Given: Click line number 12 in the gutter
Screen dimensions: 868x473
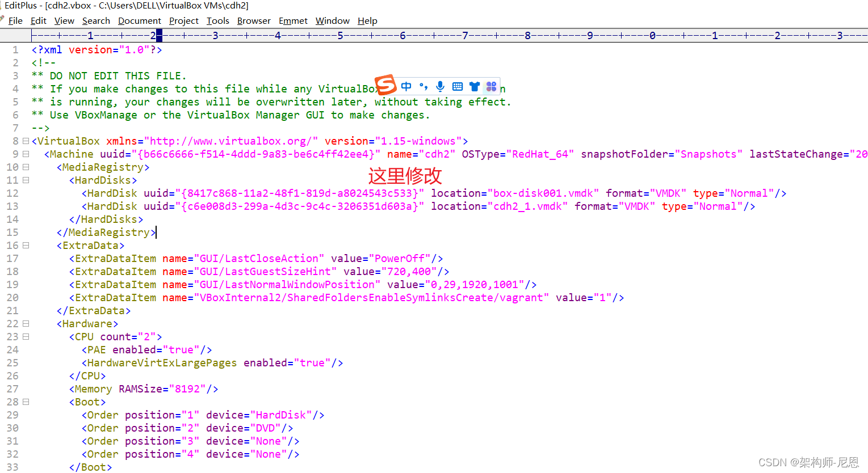Looking at the screenshot, I should point(12,193).
